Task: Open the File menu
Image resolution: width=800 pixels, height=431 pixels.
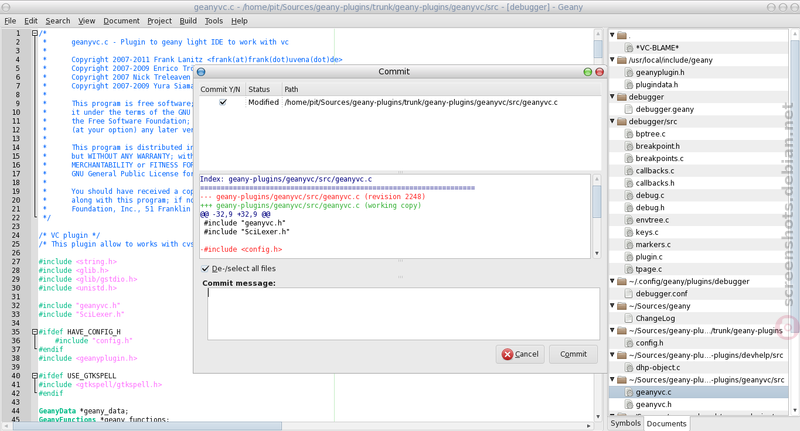Action: click(x=10, y=21)
